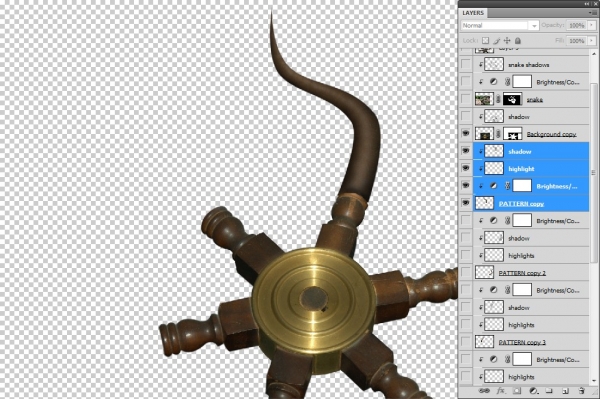600x399 pixels.
Task: Open the Opacity slider arrow
Action: pos(592,26)
